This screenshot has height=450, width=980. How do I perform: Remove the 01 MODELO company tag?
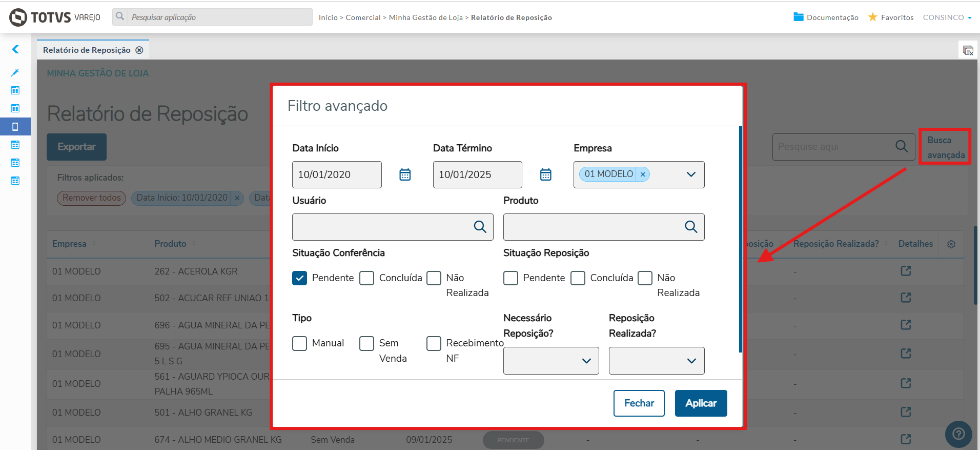click(x=643, y=174)
